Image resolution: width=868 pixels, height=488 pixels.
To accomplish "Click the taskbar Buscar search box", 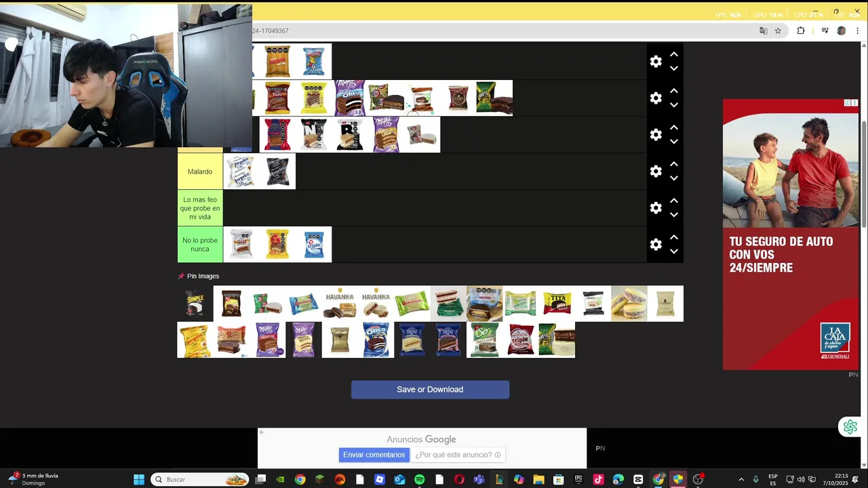I will [200, 479].
